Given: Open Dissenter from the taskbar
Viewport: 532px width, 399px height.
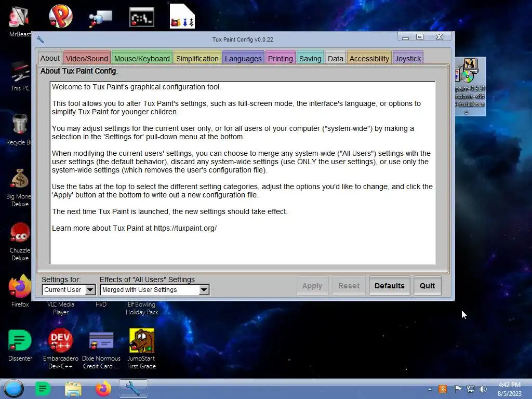Looking at the screenshot, I should pyautogui.click(x=43, y=389).
